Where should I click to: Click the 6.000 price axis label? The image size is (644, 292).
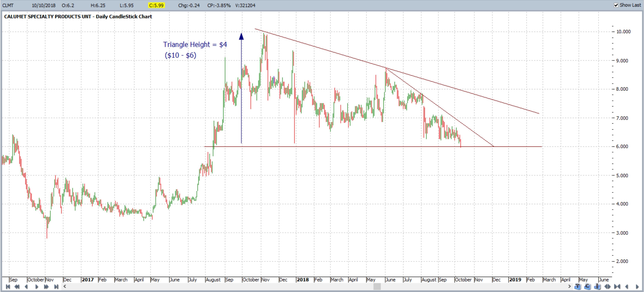[622, 147]
